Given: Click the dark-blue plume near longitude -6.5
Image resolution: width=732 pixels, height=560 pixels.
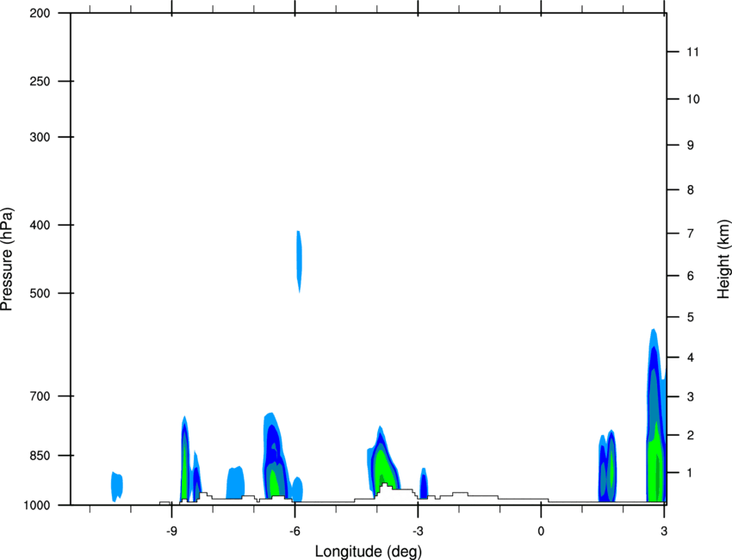Looking at the screenshot, I should [276, 456].
